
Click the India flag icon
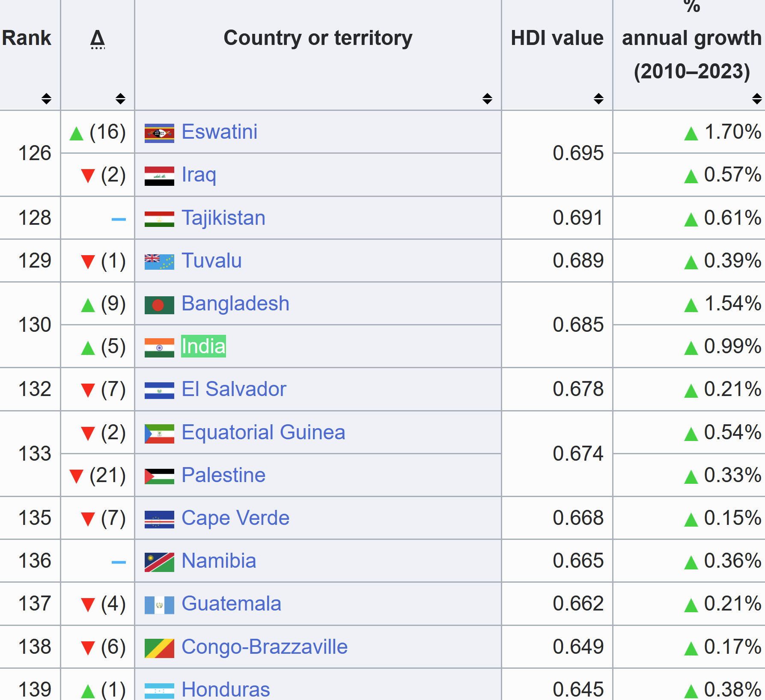tap(159, 347)
